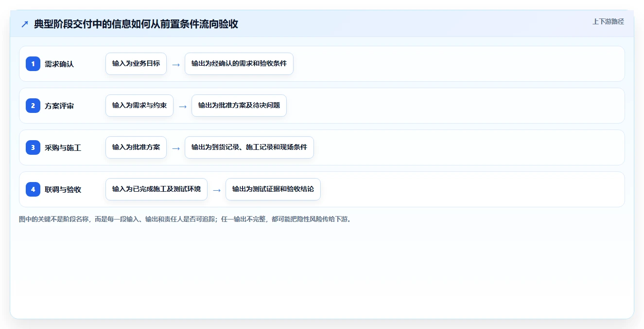Click the step 2 number badge
644x329 pixels.
pyautogui.click(x=33, y=106)
